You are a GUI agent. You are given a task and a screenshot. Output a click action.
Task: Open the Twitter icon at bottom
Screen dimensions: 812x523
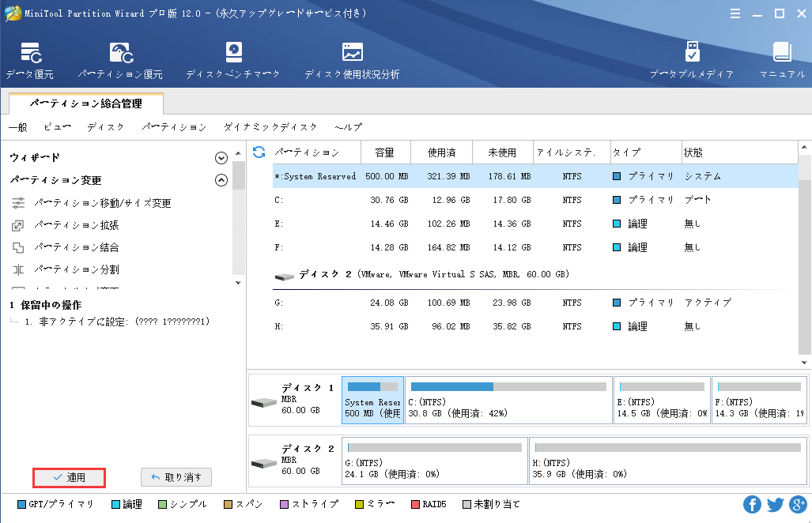tap(775, 503)
